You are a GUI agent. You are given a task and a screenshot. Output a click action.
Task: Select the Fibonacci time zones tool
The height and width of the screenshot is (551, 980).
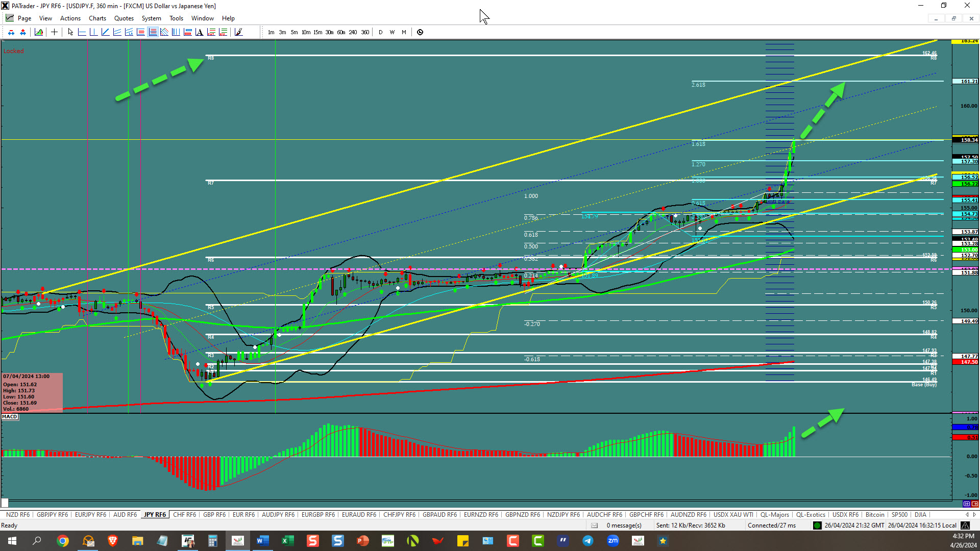coord(176,32)
